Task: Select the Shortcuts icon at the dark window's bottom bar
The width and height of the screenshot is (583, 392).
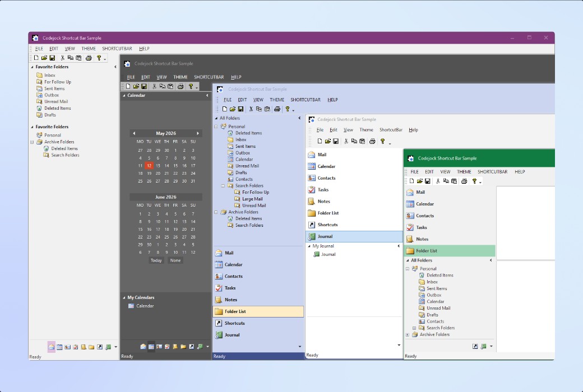Action: click(192, 346)
